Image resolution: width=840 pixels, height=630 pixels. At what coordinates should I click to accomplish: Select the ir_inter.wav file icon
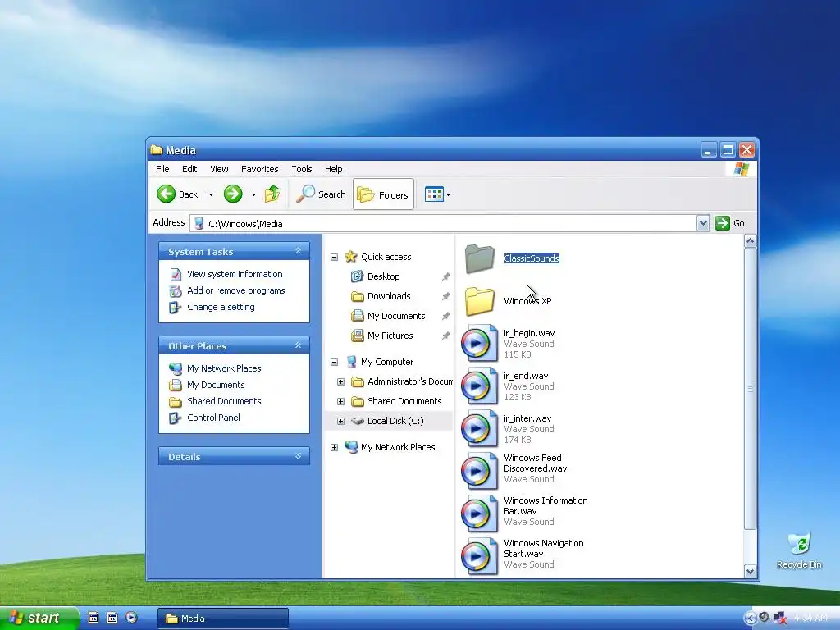(479, 428)
